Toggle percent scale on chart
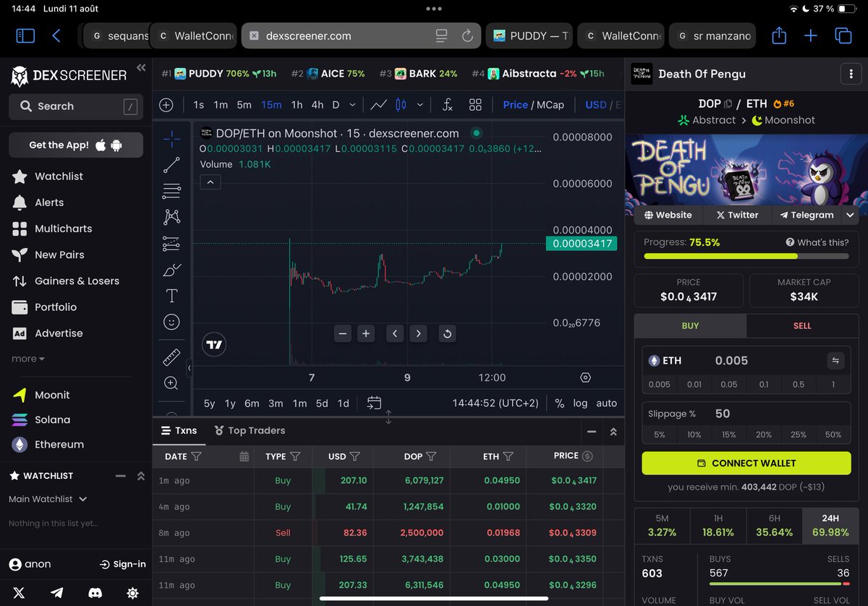 pyautogui.click(x=560, y=403)
